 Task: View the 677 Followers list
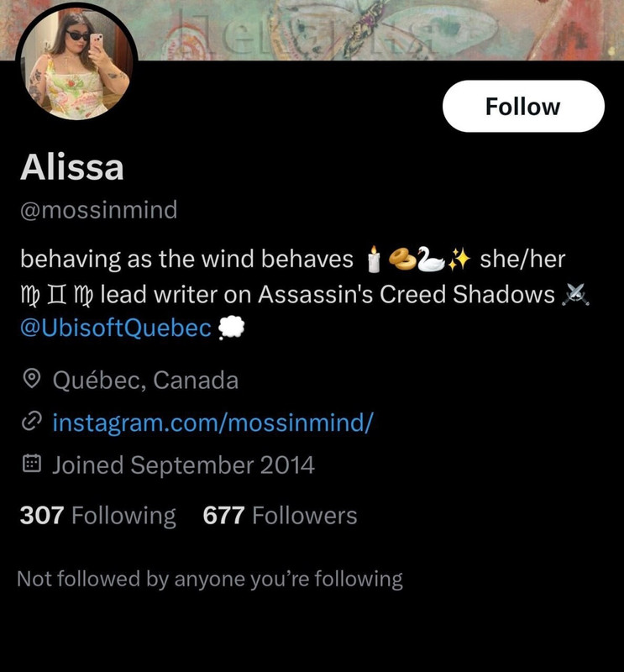pos(280,515)
